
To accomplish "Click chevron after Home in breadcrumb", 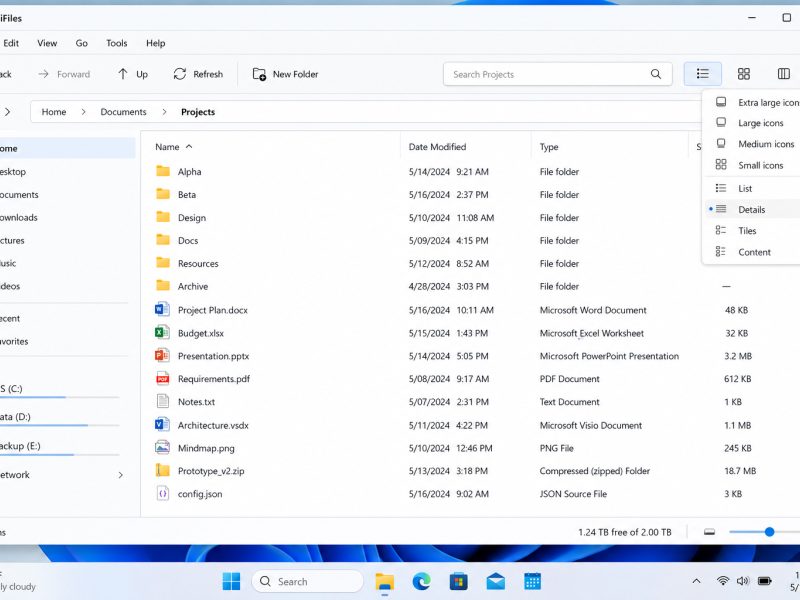I will coord(83,112).
